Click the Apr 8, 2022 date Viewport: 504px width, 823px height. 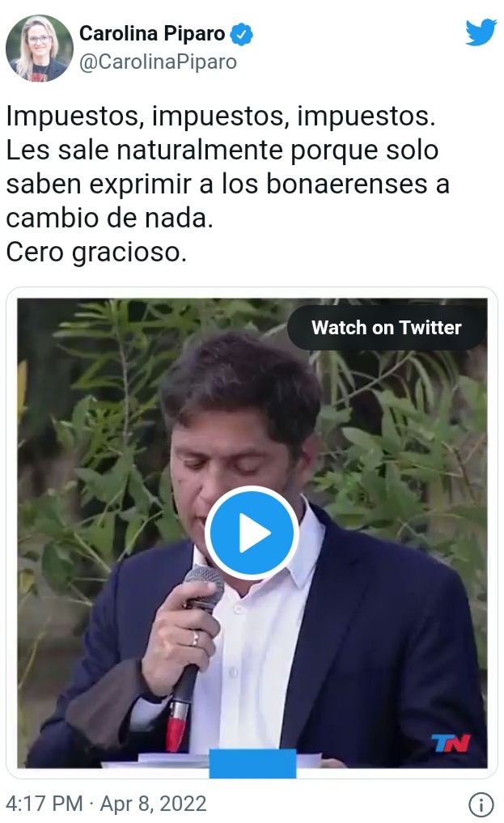click(153, 804)
